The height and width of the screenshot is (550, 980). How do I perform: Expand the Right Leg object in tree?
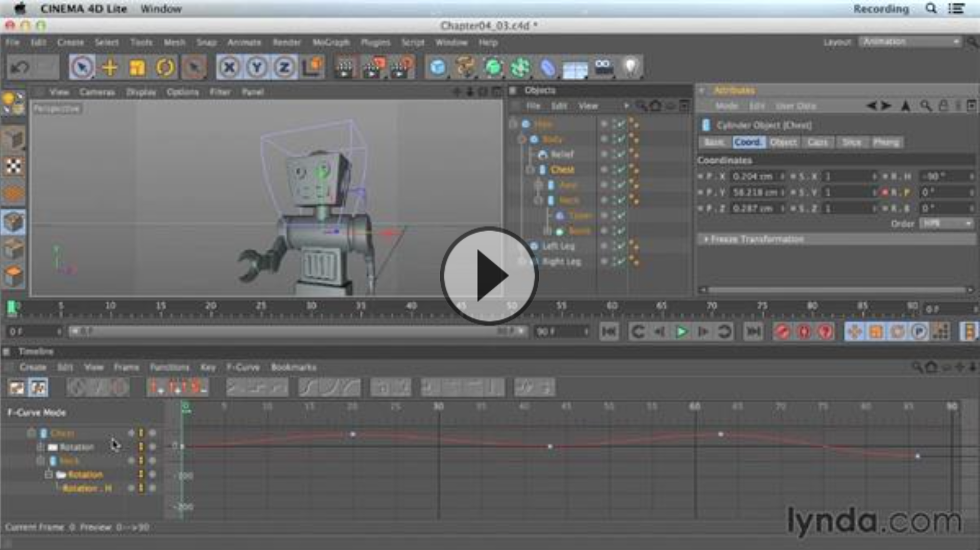pyautogui.click(x=521, y=261)
